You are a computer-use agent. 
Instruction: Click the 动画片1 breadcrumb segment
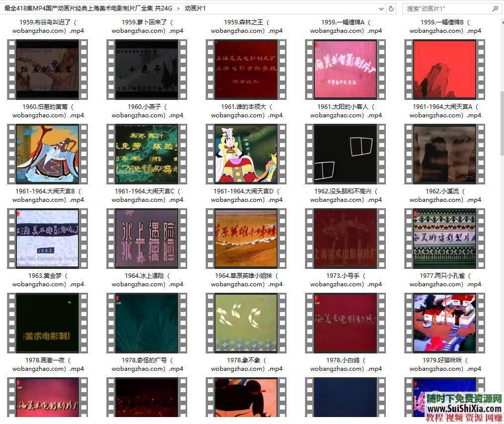click(195, 8)
